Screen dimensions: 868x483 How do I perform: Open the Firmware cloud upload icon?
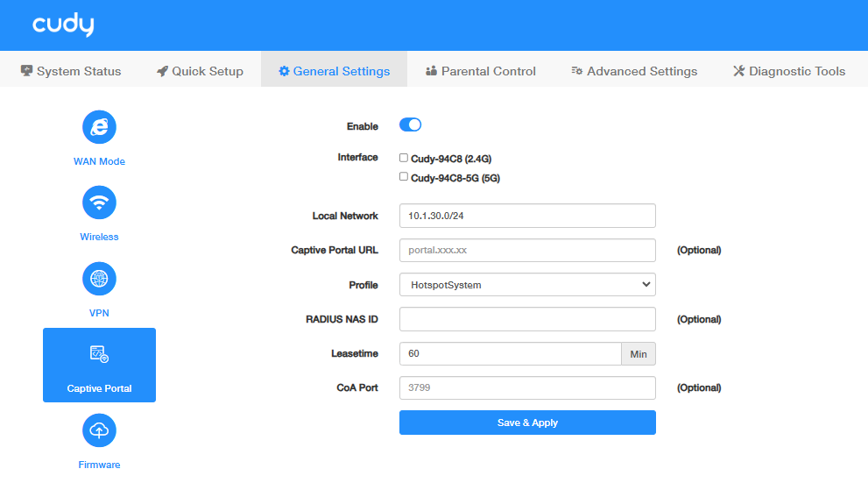99,430
